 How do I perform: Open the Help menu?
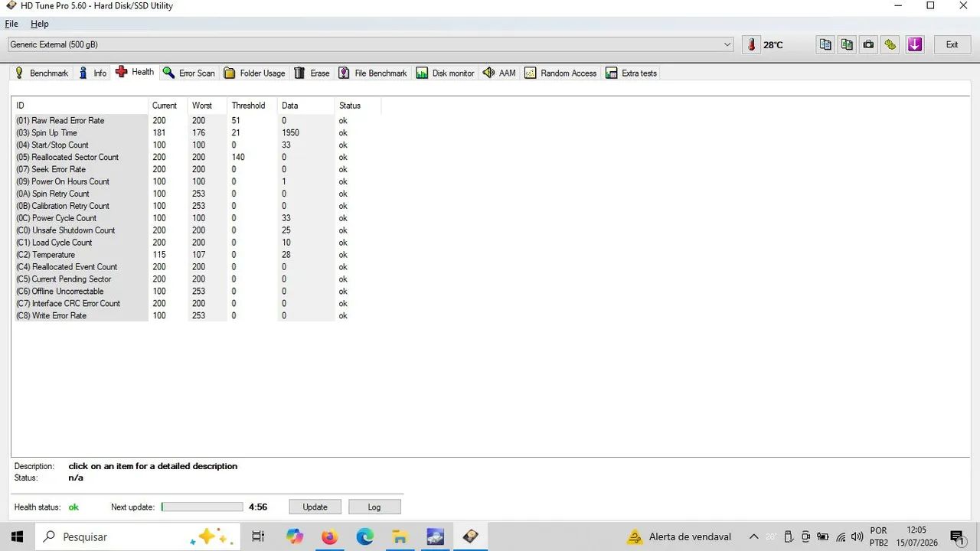[x=39, y=24]
